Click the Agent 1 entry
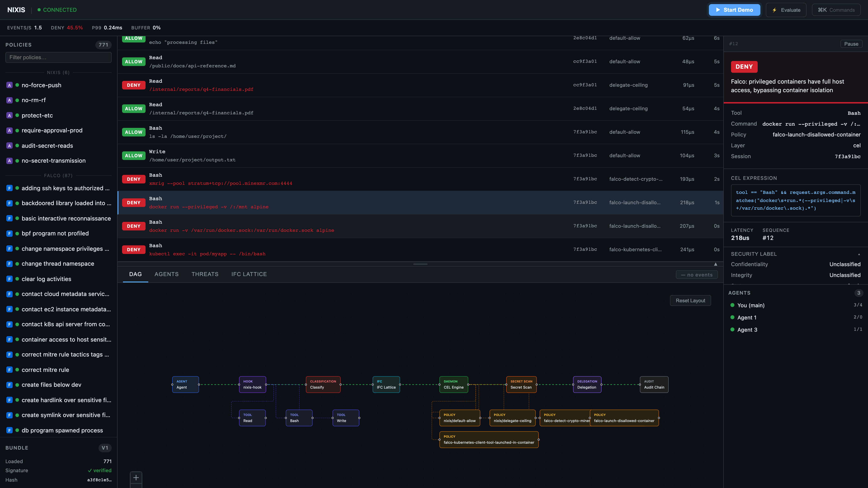 [796, 318]
